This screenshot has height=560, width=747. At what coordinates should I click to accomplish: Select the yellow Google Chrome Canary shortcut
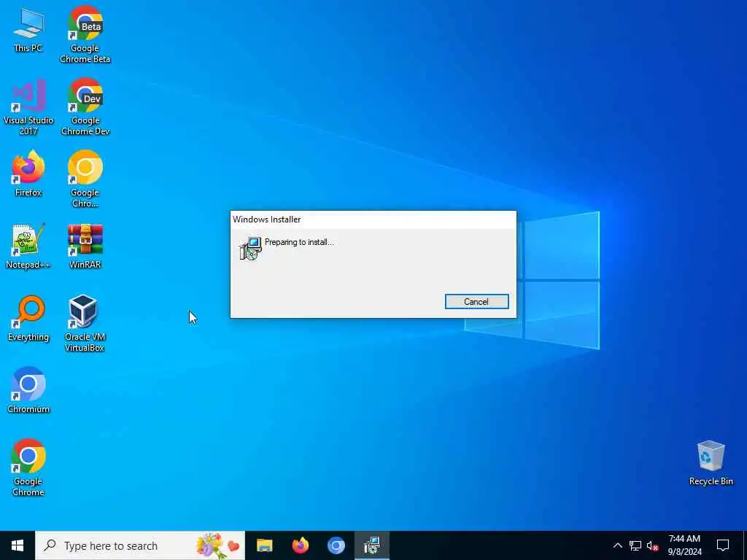pos(85,179)
